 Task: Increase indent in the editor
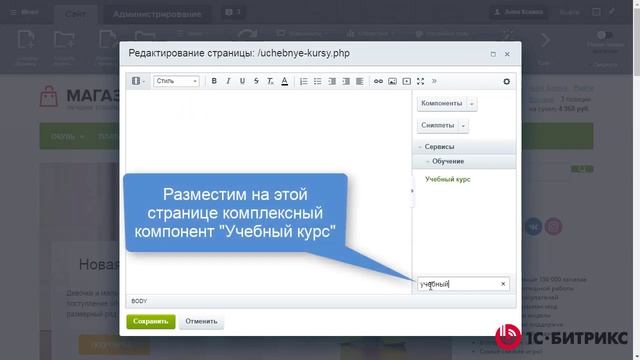[x=346, y=81]
